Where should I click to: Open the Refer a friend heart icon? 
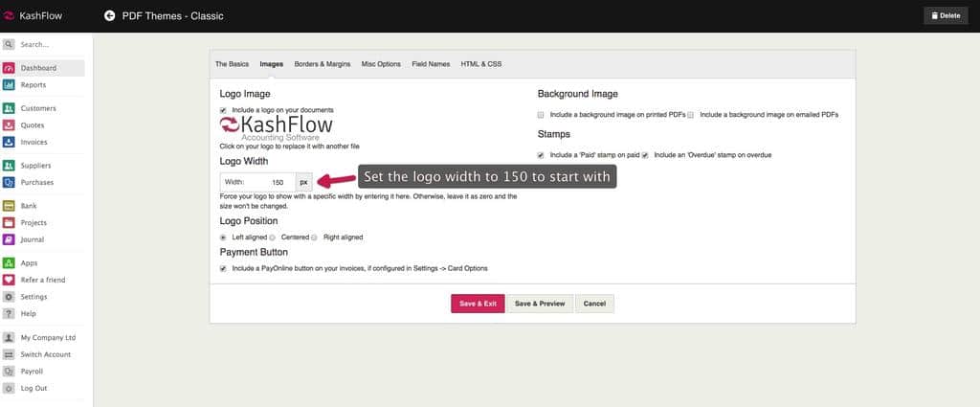point(9,280)
